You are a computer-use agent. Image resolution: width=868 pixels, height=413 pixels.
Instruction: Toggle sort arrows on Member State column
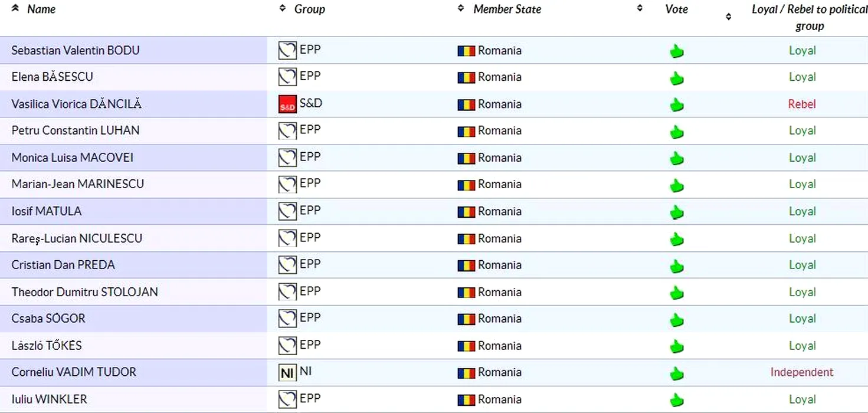461,8
